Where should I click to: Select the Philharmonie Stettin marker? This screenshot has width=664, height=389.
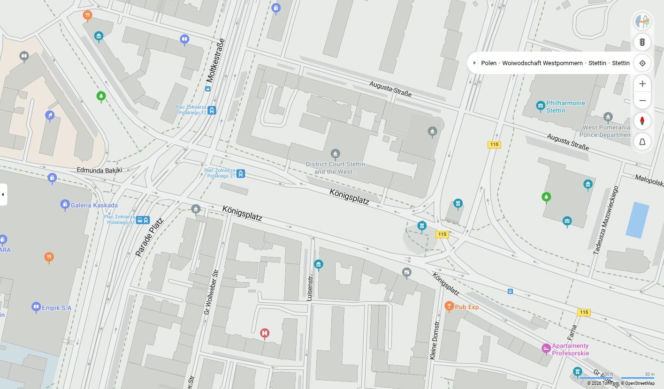(540, 106)
